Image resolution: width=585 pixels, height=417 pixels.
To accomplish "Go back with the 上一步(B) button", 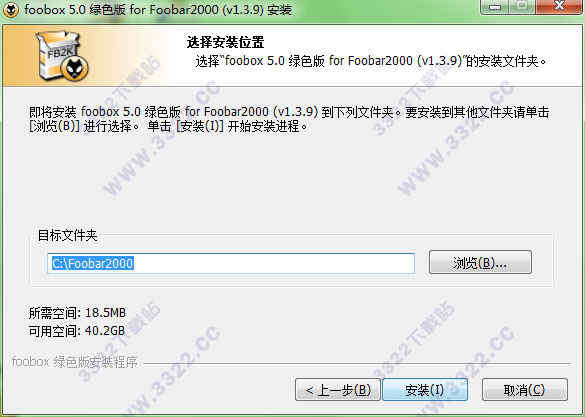I will tap(338, 390).
